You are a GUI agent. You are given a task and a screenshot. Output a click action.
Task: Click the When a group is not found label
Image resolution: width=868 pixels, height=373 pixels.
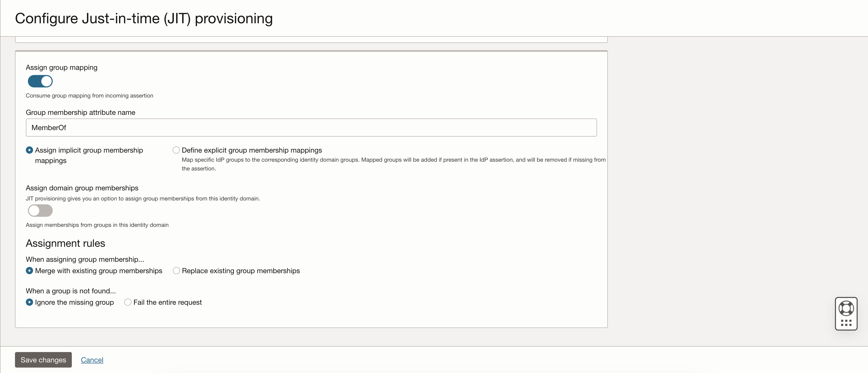[x=70, y=290]
